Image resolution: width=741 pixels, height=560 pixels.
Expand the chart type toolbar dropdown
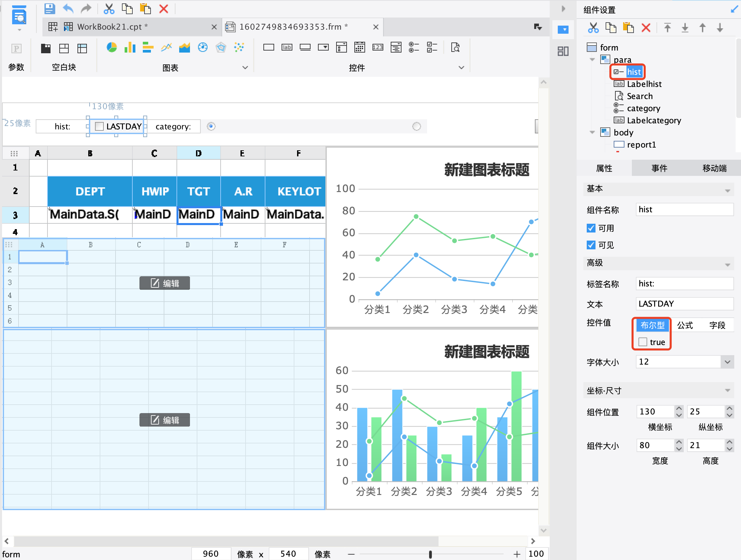coord(245,68)
